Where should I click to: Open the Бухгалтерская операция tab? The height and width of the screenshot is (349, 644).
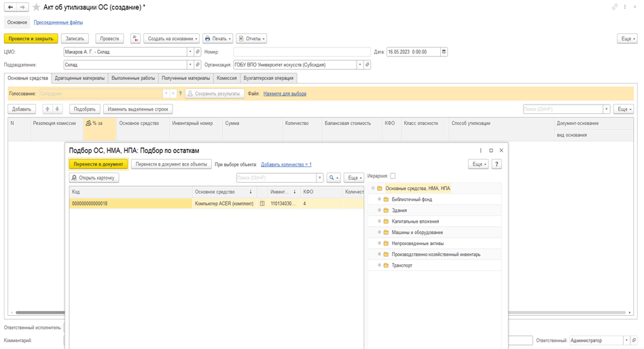point(268,78)
